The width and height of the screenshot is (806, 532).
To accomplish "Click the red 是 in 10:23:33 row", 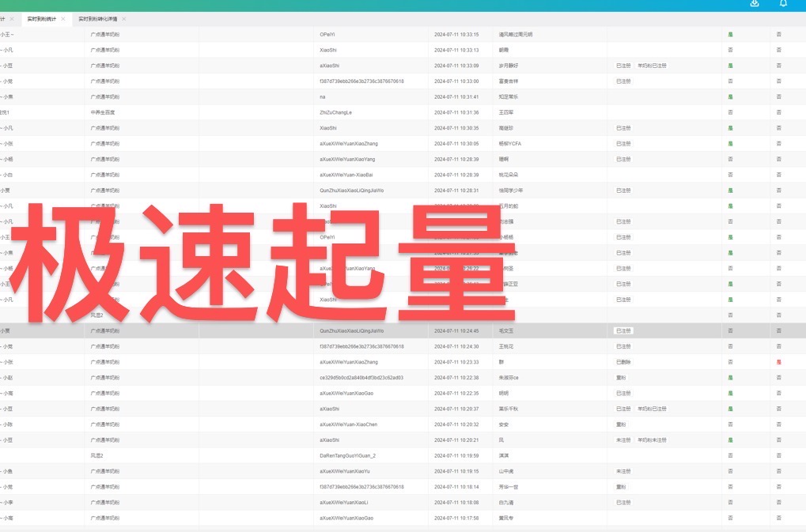I will 779,362.
